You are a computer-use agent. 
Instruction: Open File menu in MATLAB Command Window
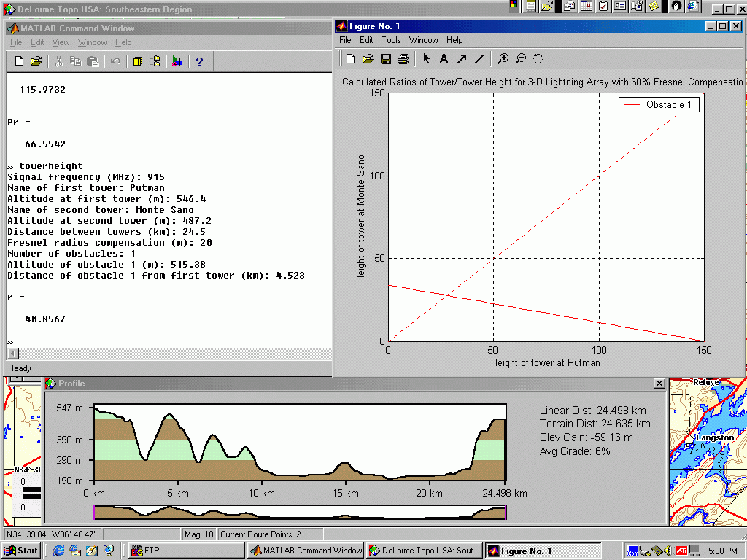point(16,42)
